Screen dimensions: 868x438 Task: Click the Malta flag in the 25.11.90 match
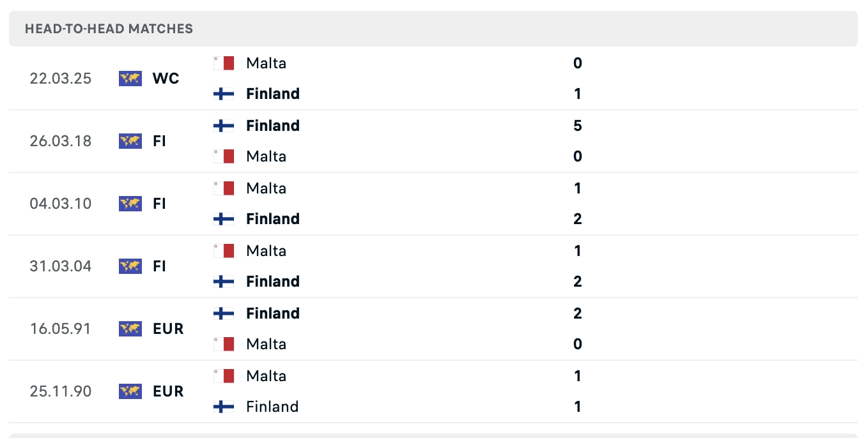[x=222, y=375]
